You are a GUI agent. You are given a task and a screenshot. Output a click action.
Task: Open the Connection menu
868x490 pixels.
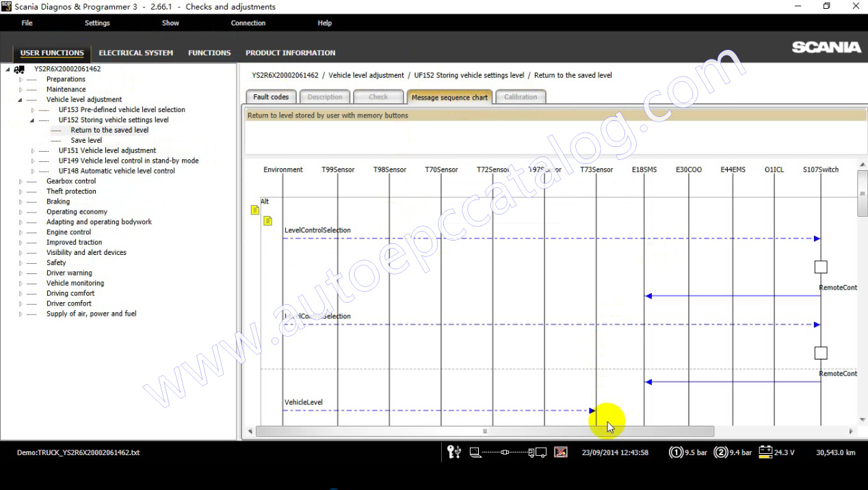(x=248, y=23)
